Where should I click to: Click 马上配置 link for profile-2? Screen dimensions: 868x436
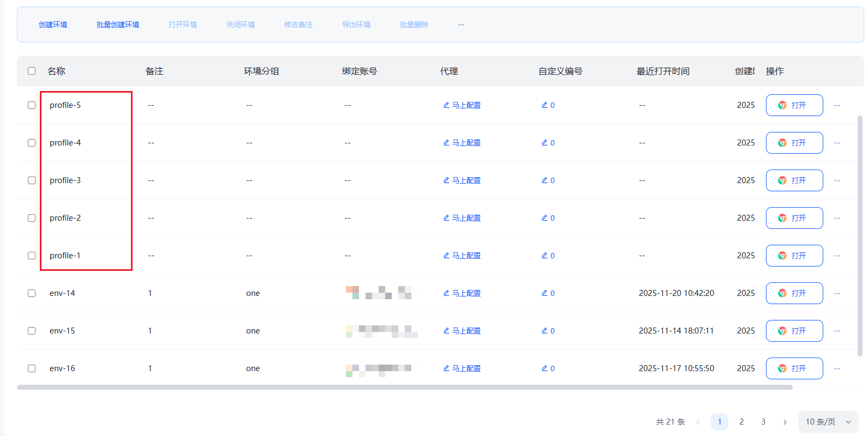(466, 218)
